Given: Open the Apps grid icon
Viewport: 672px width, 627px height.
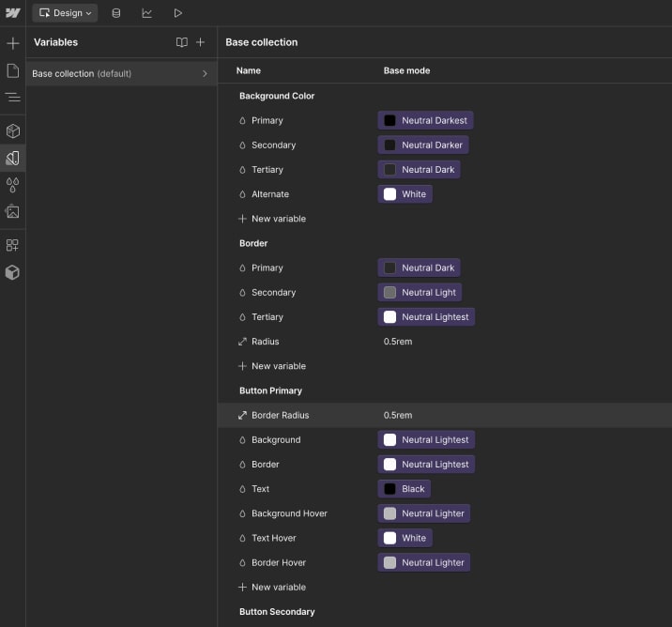Looking at the screenshot, I should (x=13, y=245).
